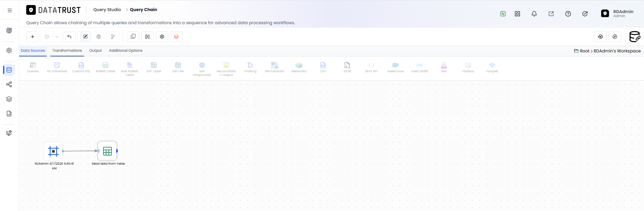Viewport: 644px width, 211px height.
Task: Select the RDBMS Table data source
Action: 105,67
